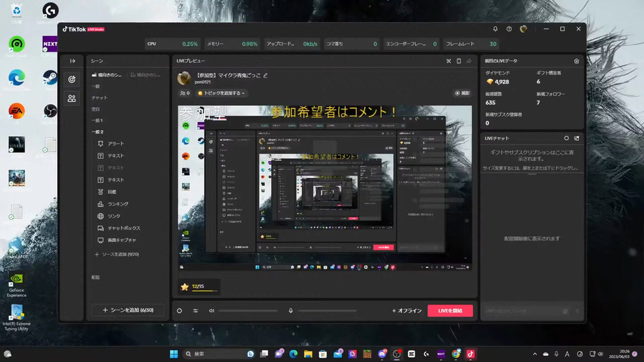Click the share arrow in LIVE preview header
Screen dimensions: 644x362
[x=469, y=61]
